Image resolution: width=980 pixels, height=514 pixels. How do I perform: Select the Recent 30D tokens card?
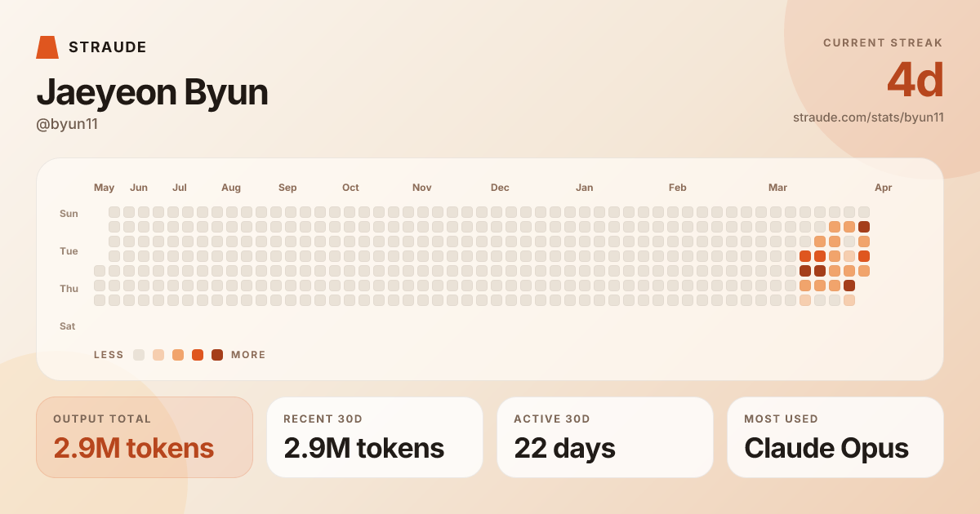pos(375,437)
